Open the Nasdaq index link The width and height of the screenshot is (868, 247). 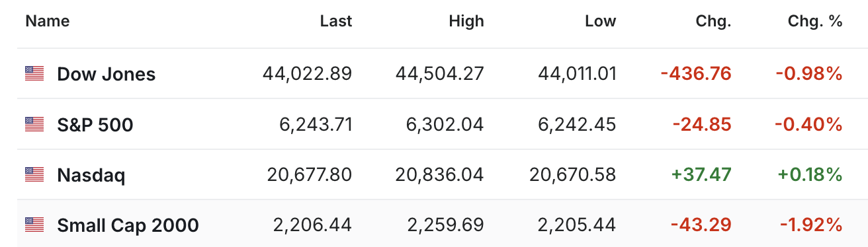(x=91, y=175)
